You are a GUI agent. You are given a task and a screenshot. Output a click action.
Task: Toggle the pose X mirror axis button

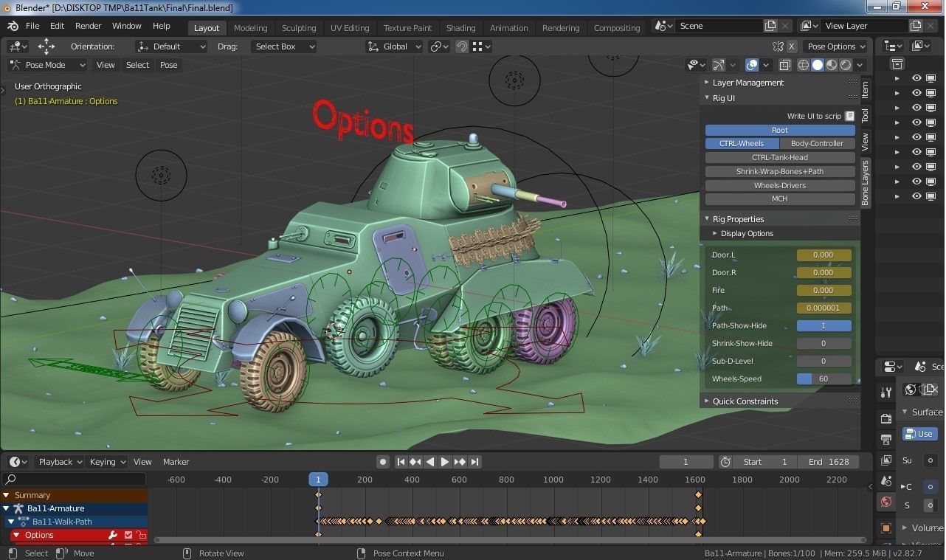(791, 46)
